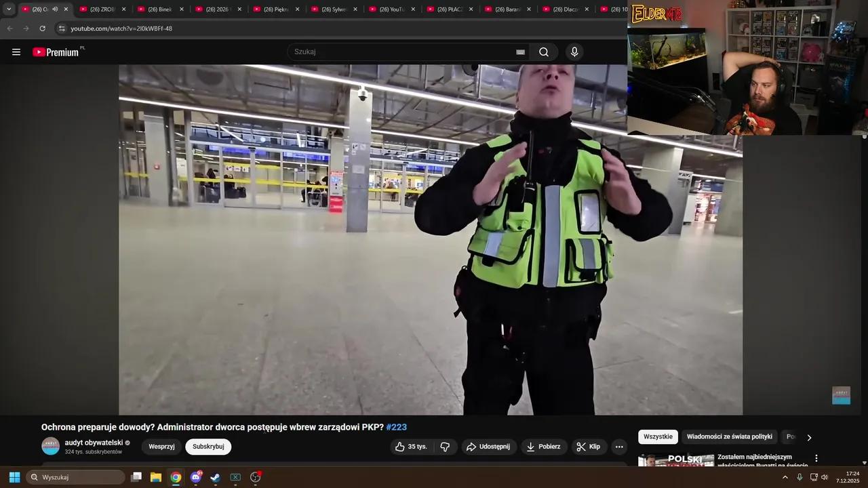Screen dimensions: 868x488
Task: Click the YouTube Premium logo
Action: click(x=56, y=52)
